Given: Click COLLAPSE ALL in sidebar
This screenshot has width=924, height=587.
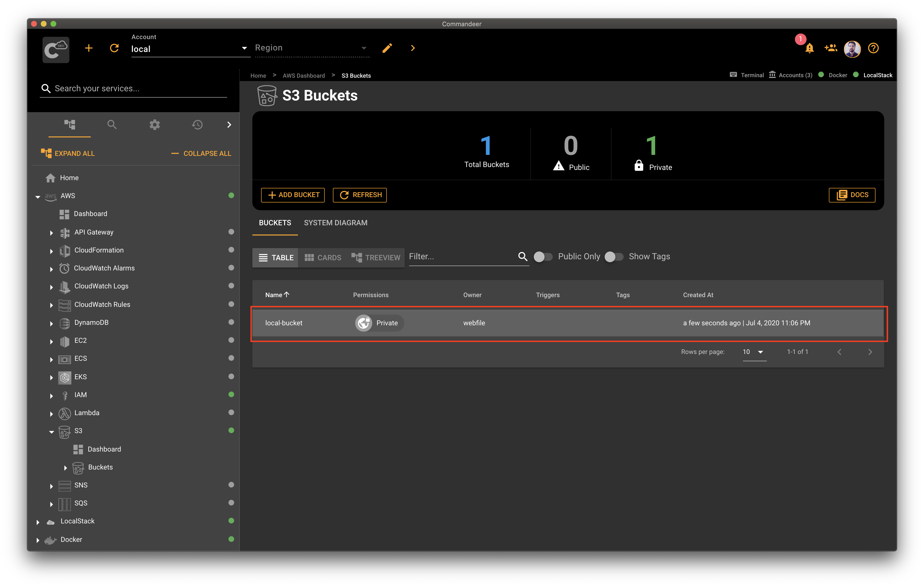Looking at the screenshot, I should 201,154.
